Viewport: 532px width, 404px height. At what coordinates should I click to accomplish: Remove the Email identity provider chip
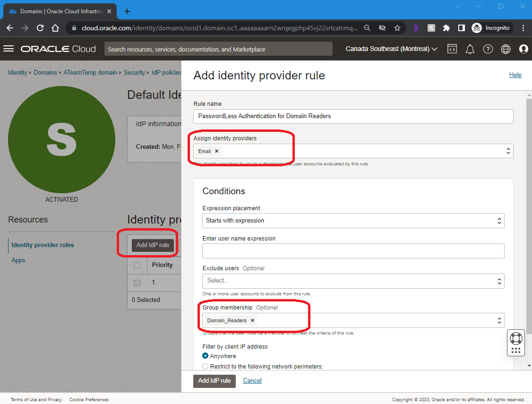[217, 151]
